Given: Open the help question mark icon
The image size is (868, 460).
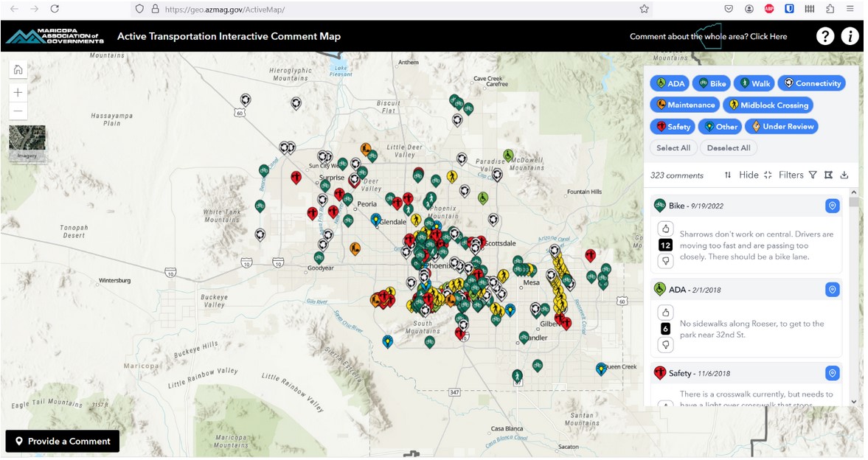Looking at the screenshot, I should pyautogui.click(x=824, y=36).
